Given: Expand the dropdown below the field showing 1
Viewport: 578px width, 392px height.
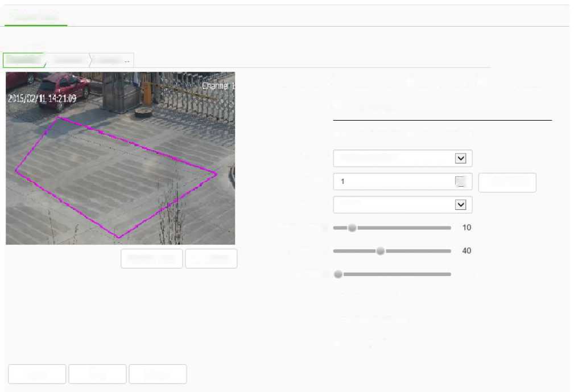Looking at the screenshot, I should 461,205.
